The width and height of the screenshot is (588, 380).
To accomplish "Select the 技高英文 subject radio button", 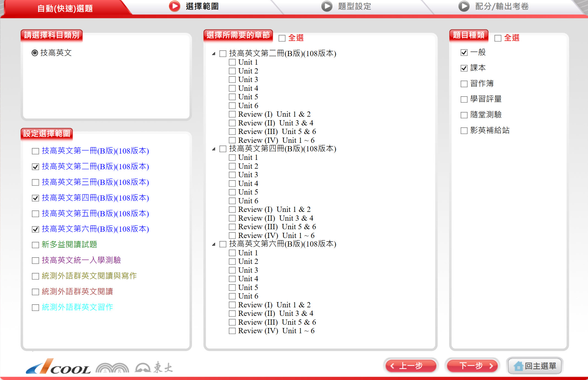I will click(35, 53).
